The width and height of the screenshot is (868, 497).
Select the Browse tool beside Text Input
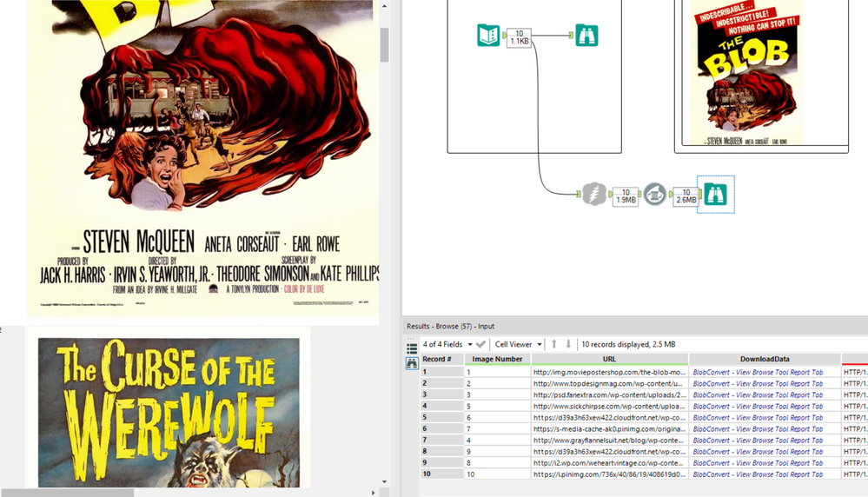coord(586,36)
